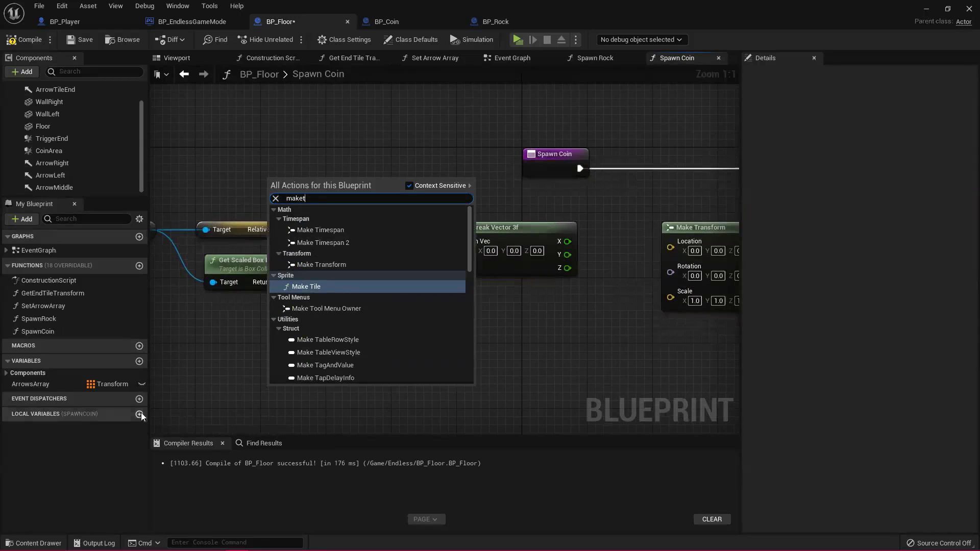The width and height of the screenshot is (980, 551).
Task: Add a new local variable
Action: pyautogui.click(x=139, y=414)
